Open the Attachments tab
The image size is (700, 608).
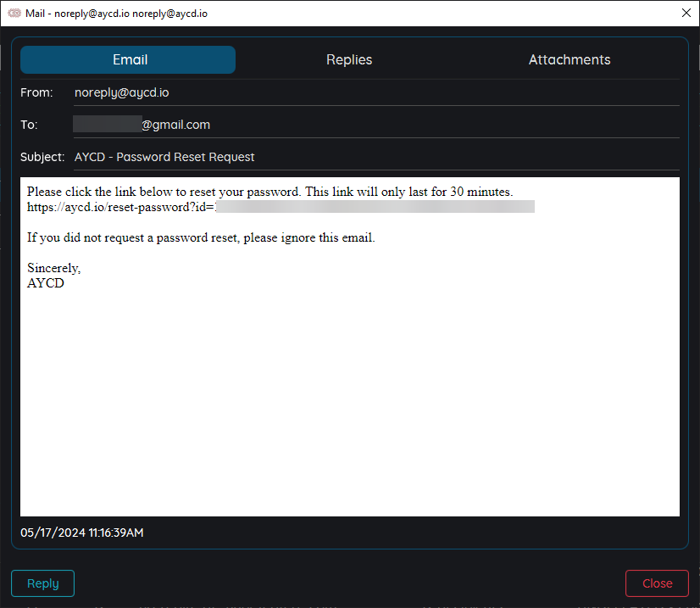[569, 60]
